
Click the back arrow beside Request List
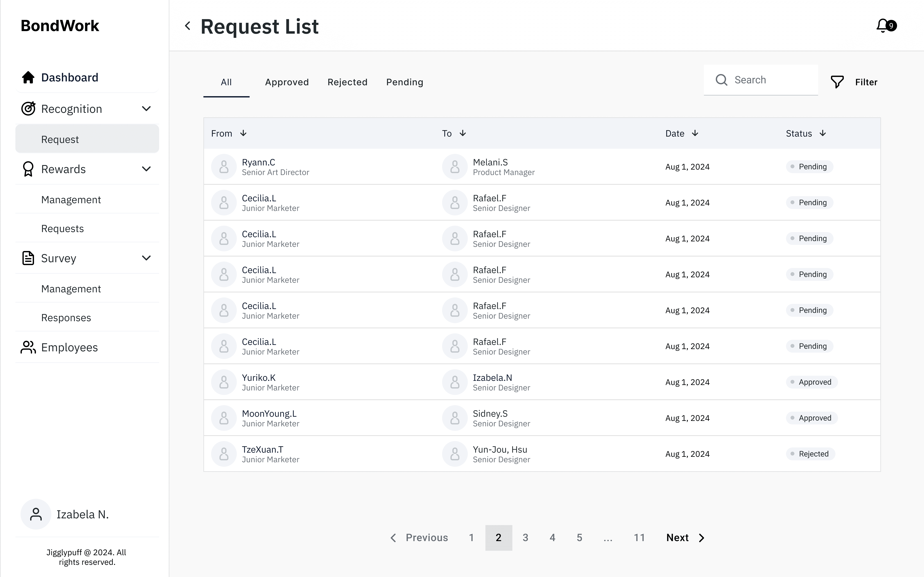pyautogui.click(x=188, y=26)
